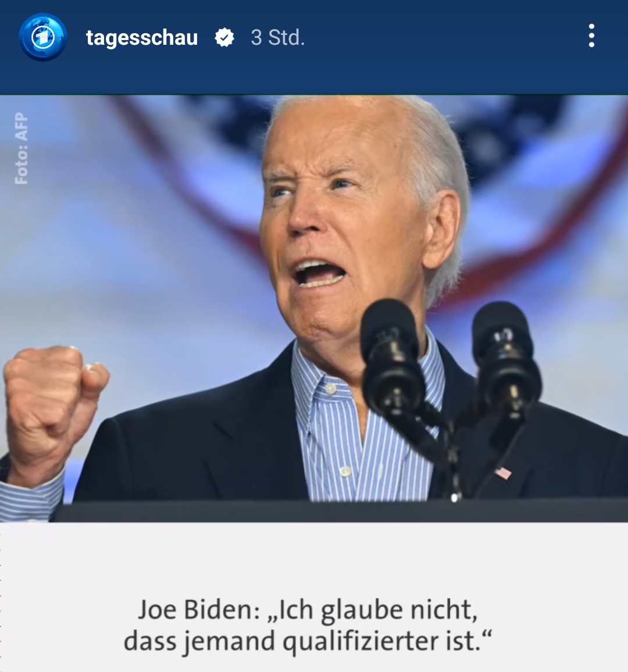Open the tagesschau username profile link
Image resolution: width=628 pixels, height=672 pixels.
[x=142, y=38]
